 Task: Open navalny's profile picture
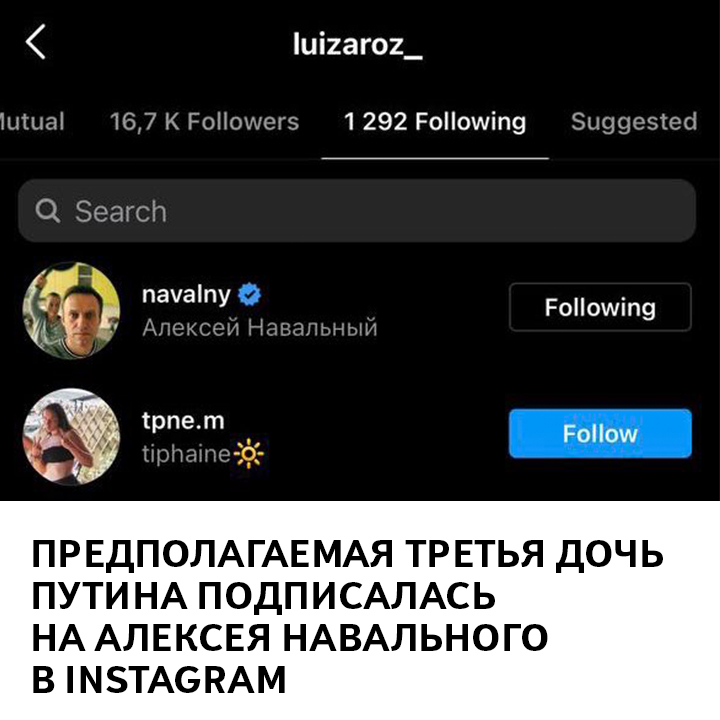click(x=71, y=310)
